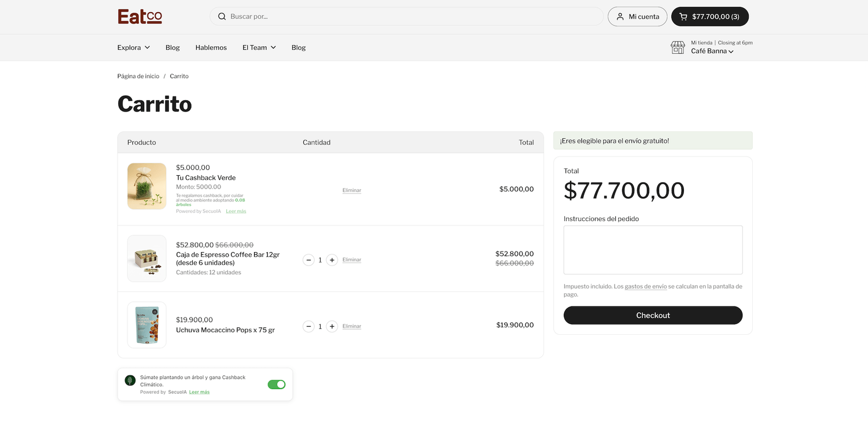The height and width of the screenshot is (436, 868).
Task: Click the SecuoIA tree leaf icon
Action: [130, 380]
